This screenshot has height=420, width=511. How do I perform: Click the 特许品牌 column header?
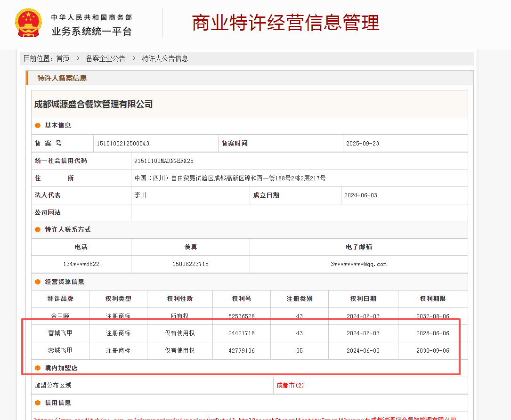point(60,299)
